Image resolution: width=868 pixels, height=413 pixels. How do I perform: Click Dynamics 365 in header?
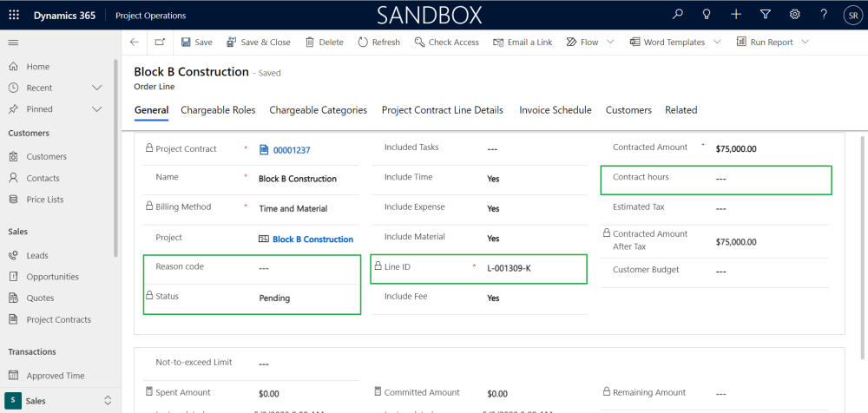click(64, 16)
